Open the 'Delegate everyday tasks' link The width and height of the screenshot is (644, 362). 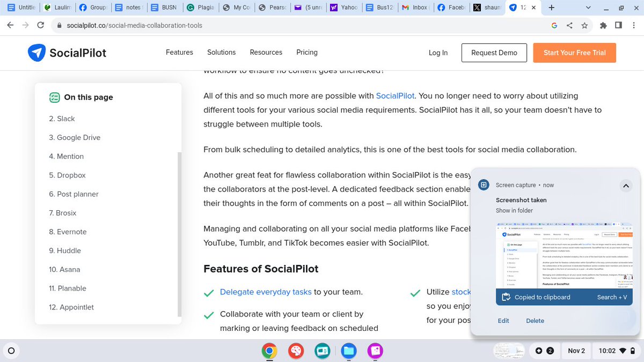266,292
